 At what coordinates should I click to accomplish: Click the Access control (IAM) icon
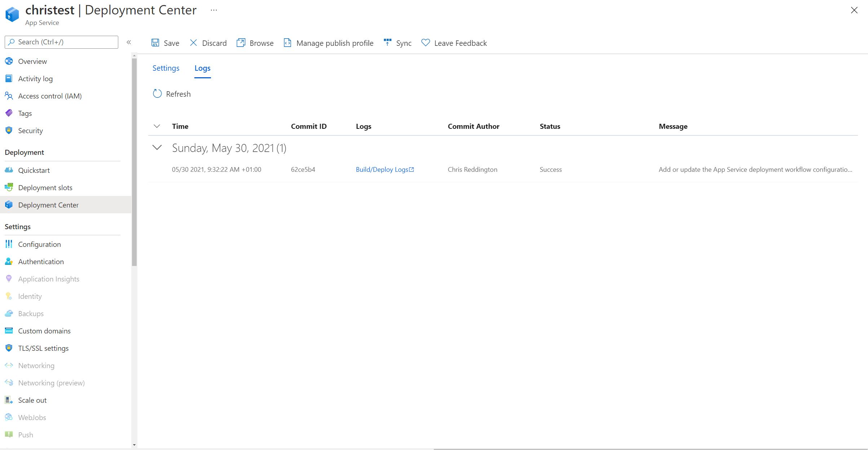click(9, 96)
